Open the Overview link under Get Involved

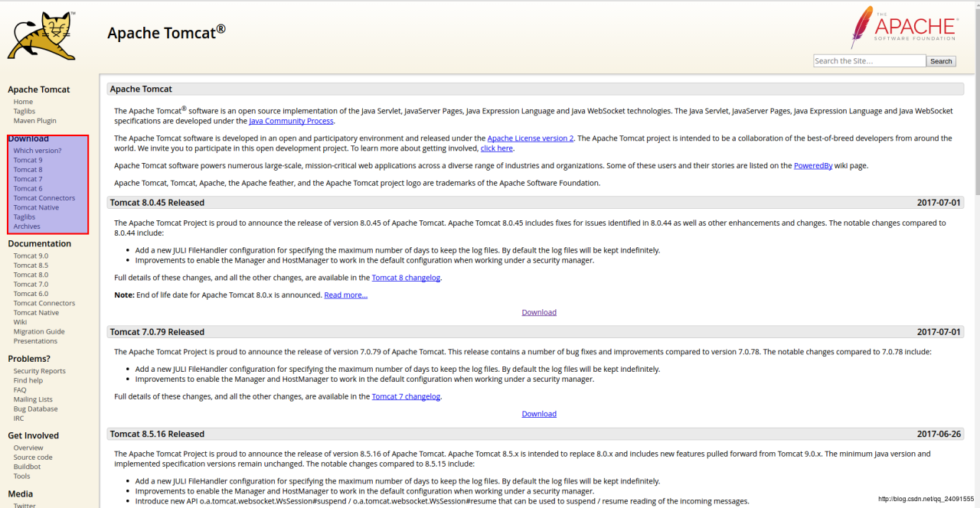point(28,448)
